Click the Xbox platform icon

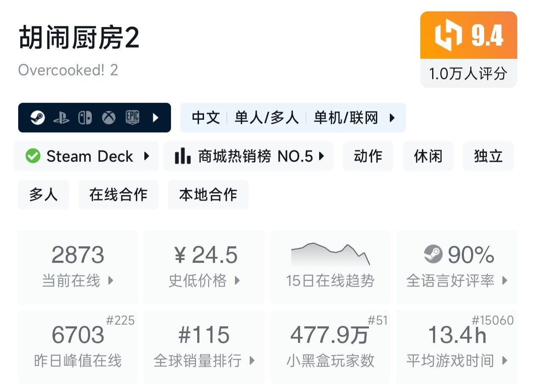pyautogui.click(x=109, y=118)
